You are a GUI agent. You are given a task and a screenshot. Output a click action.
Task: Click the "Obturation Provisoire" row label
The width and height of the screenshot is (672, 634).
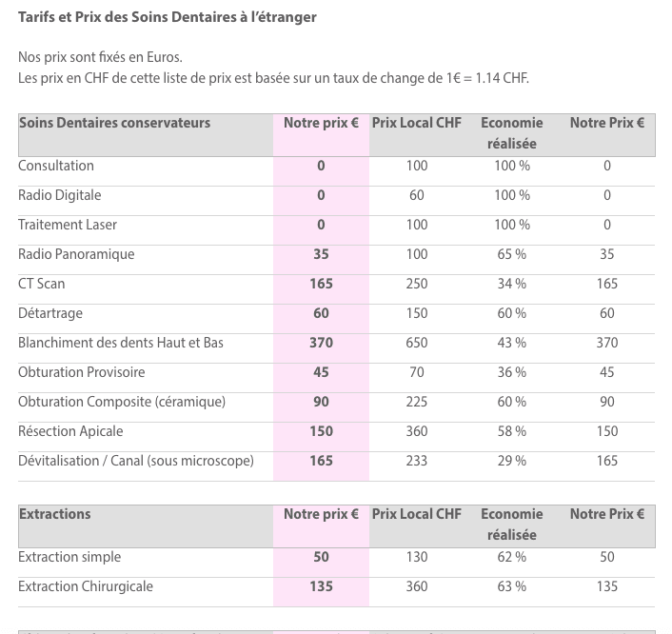point(82,372)
